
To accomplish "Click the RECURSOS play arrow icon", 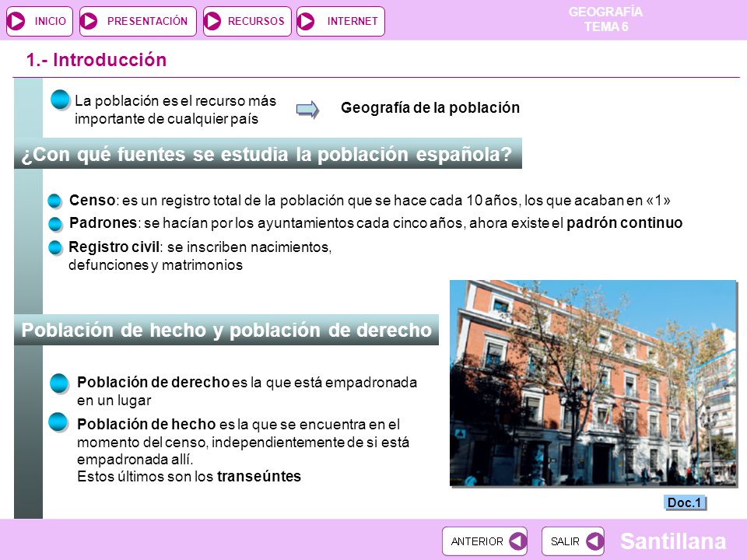I will pos(212,21).
